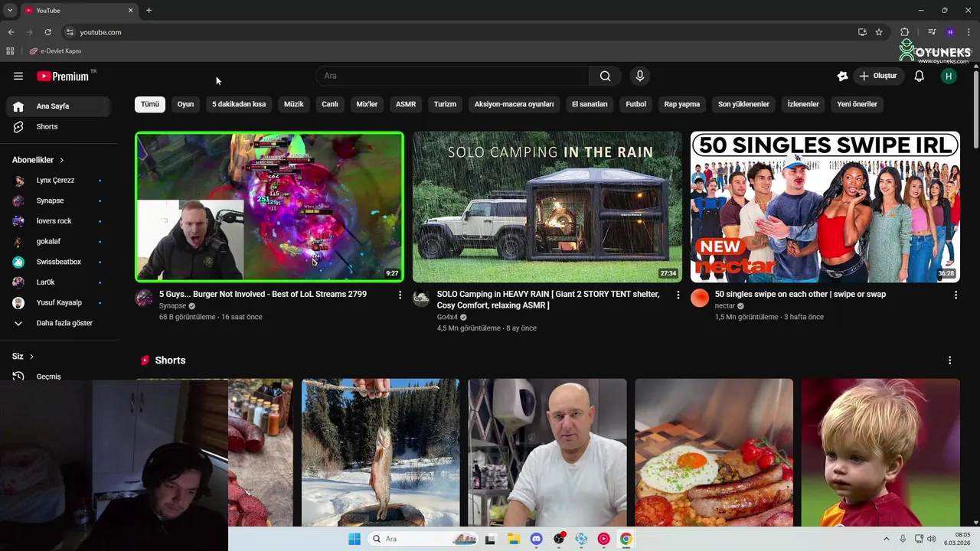Open Chrome's three-dot menu
Image resolution: width=980 pixels, height=551 pixels.
[968, 32]
